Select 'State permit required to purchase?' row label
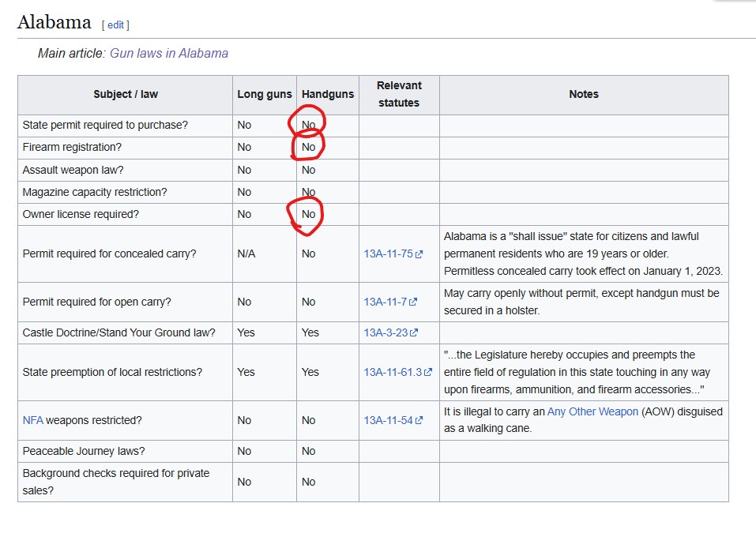This screenshot has height=552, width=756. click(x=105, y=125)
